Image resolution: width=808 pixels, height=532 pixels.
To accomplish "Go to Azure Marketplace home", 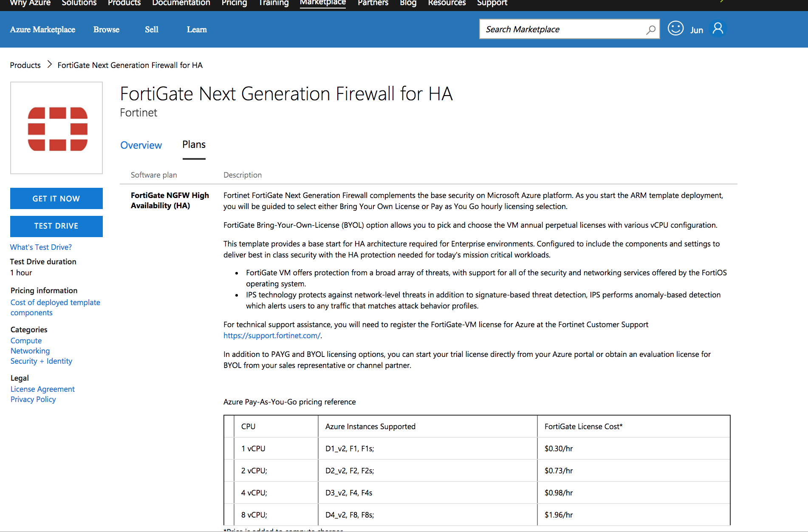I will (x=42, y=29).
